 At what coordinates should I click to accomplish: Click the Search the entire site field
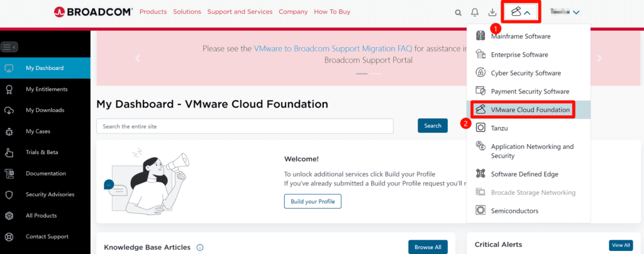click(x=245, y=126)
